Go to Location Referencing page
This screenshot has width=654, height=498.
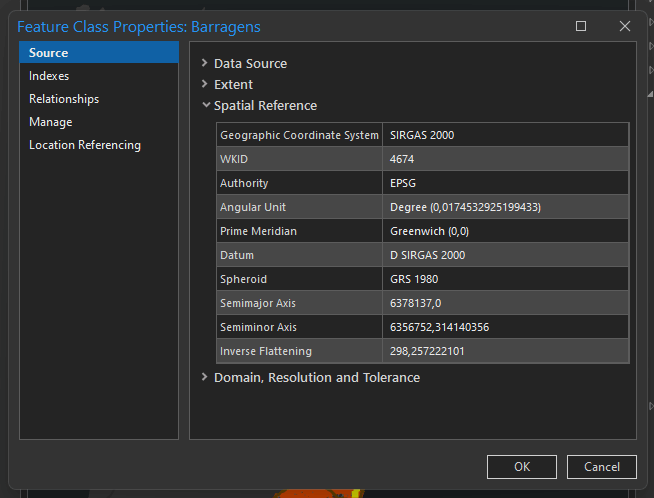pos(85,145)
